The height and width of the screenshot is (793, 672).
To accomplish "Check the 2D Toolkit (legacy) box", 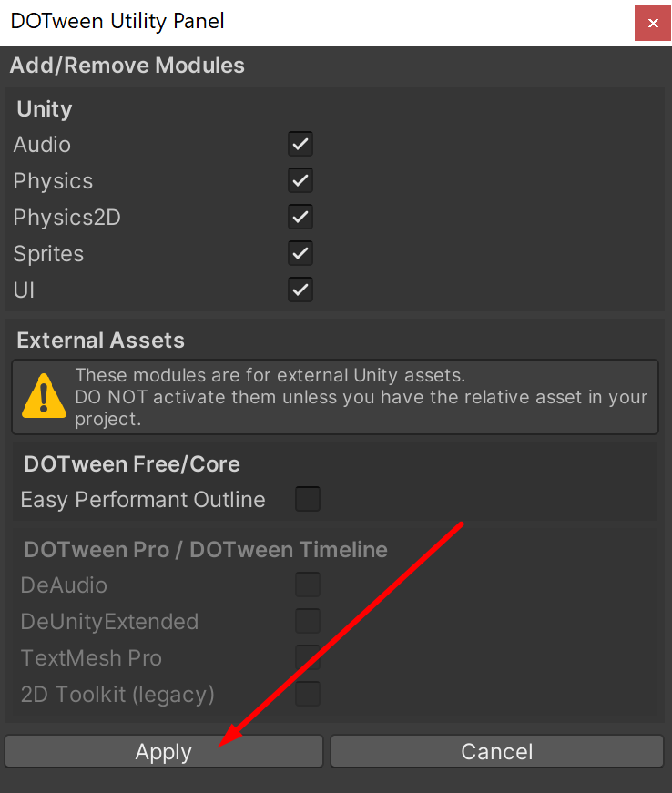I will [x=307, y=694].
